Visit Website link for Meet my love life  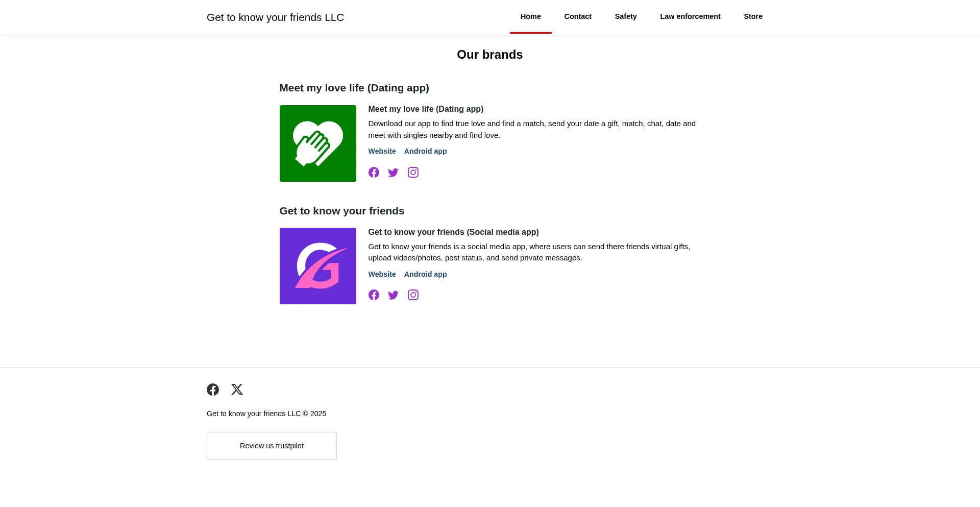pyautogui.click(x=382, y=151)
